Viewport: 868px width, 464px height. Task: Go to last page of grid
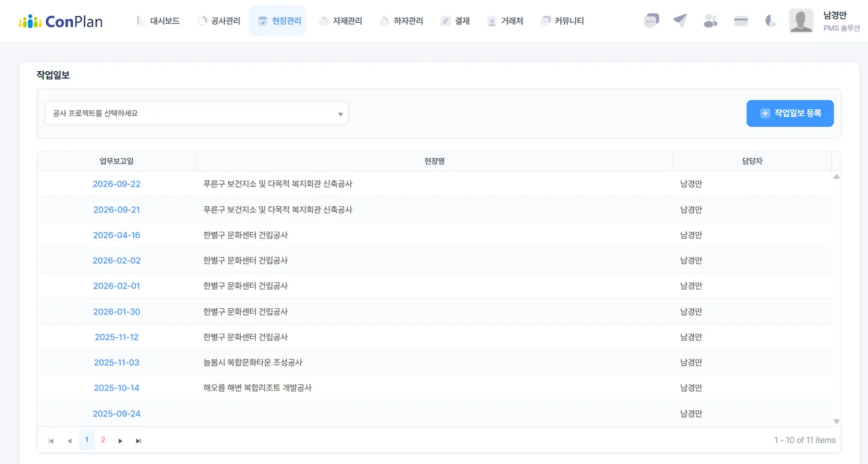pos(139,441)
